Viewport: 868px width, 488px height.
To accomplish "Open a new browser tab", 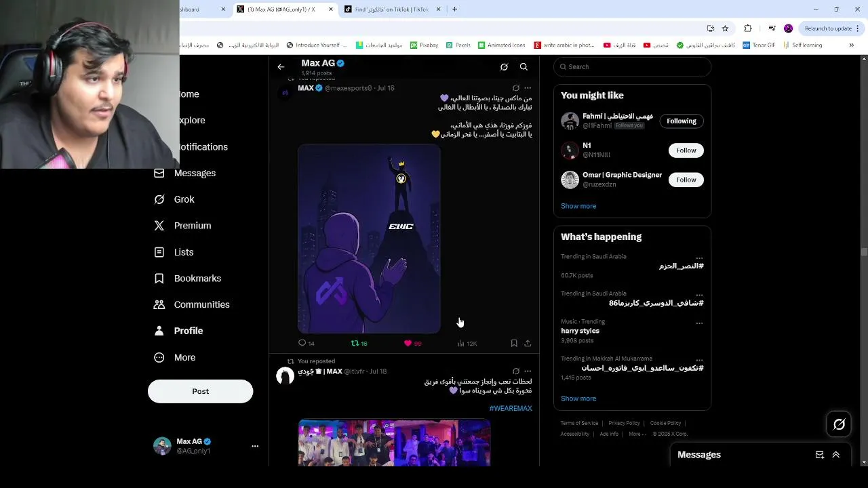I will pos(454,9).
